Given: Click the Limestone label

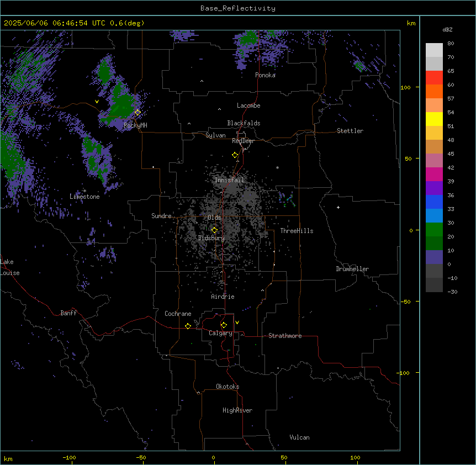Looking at the screenshot, I should 84,197.
